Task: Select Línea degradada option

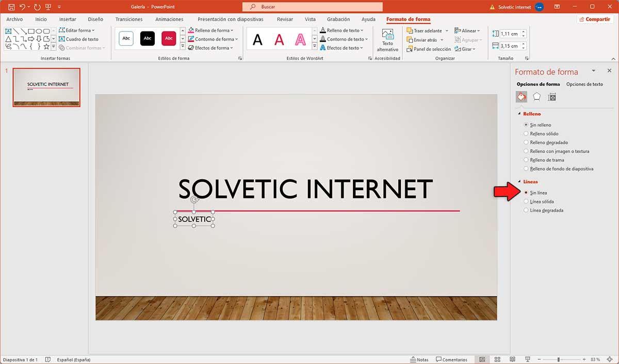Action: pos(543,210)
